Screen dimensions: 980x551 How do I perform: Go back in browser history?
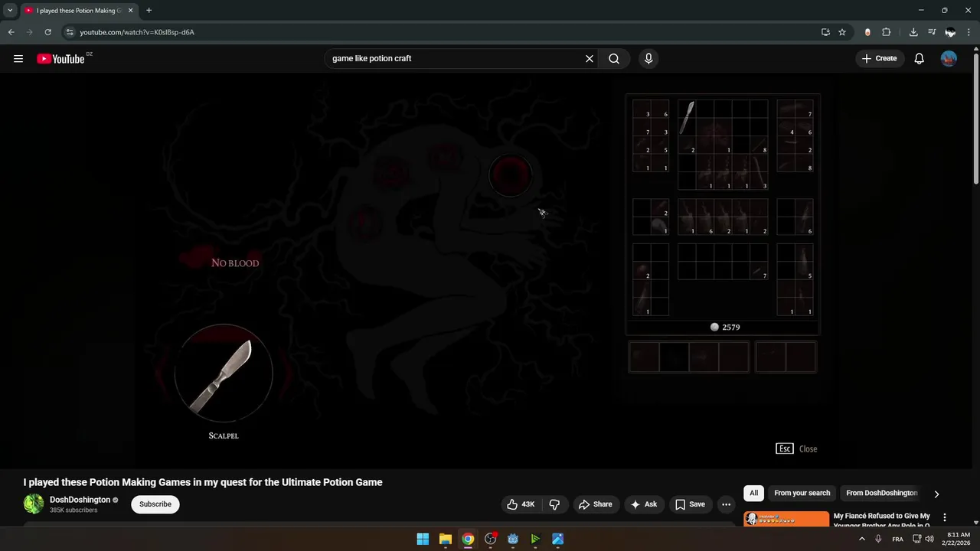pos(11,32)
